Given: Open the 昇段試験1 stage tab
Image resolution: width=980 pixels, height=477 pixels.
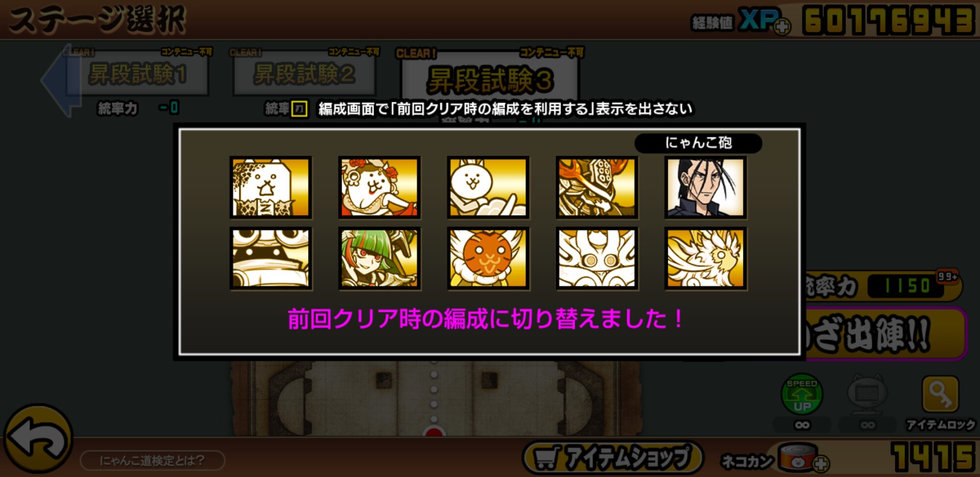Looking at the screenshot, I should click(138, 74).
